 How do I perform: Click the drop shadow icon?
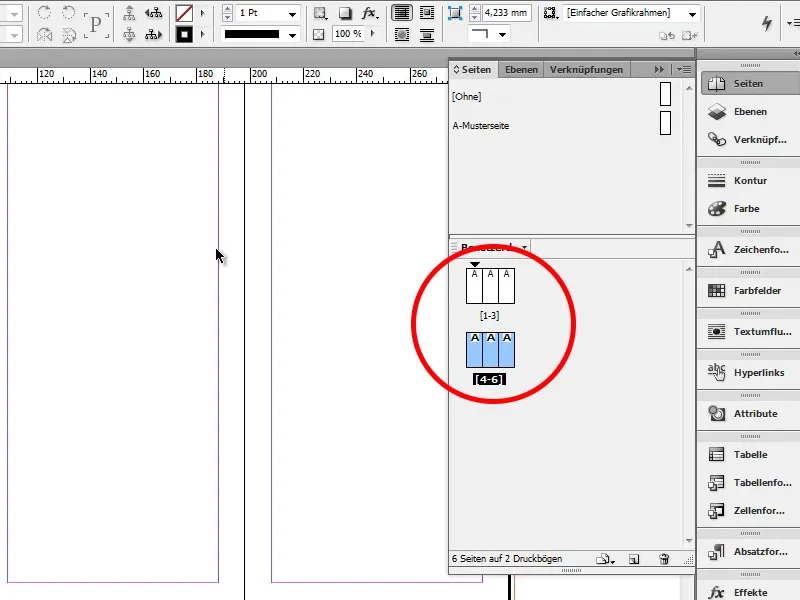pyautogui.click(x=345, y=13)
